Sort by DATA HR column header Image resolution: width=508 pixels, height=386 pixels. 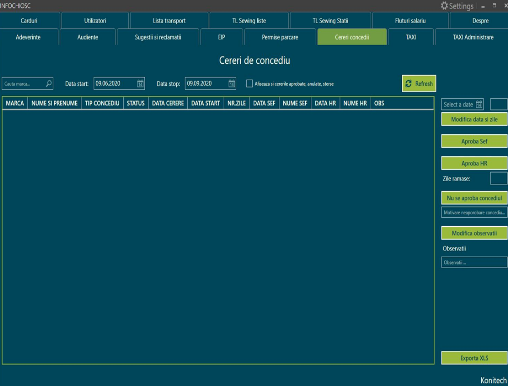coord(325,103)
